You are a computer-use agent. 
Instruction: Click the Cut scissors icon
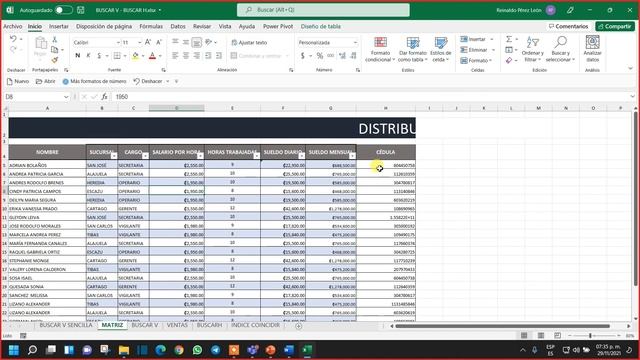[x=54, y=40]
